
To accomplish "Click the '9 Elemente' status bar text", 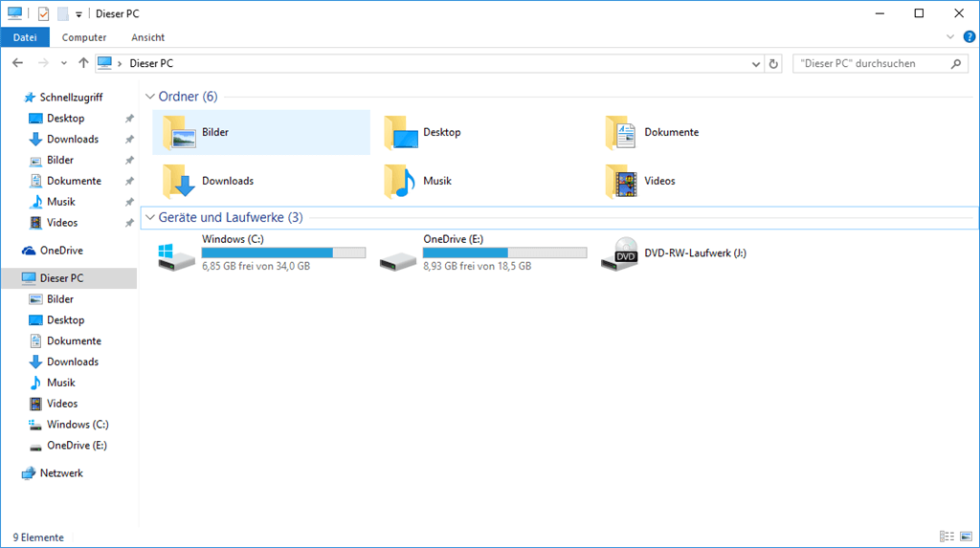I will point(38,537).
